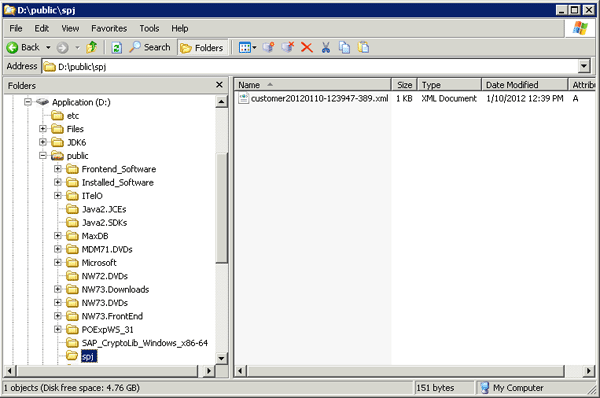Go up one folder level icon
Screen dimensions: 600x398
point(91,47)
